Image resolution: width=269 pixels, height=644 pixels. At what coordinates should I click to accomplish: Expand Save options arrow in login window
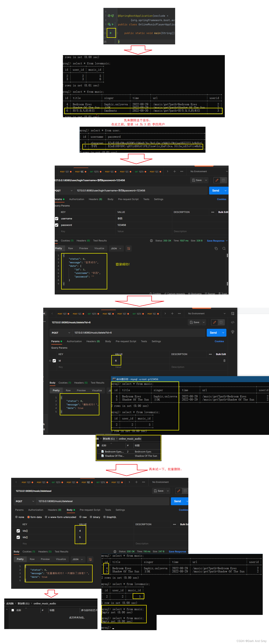tap(206, 180)
